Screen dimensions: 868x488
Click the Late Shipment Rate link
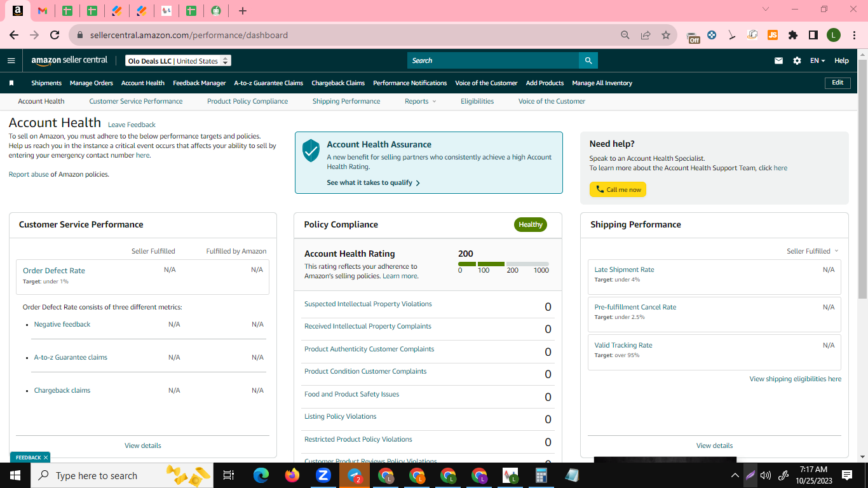coord(624,269)
